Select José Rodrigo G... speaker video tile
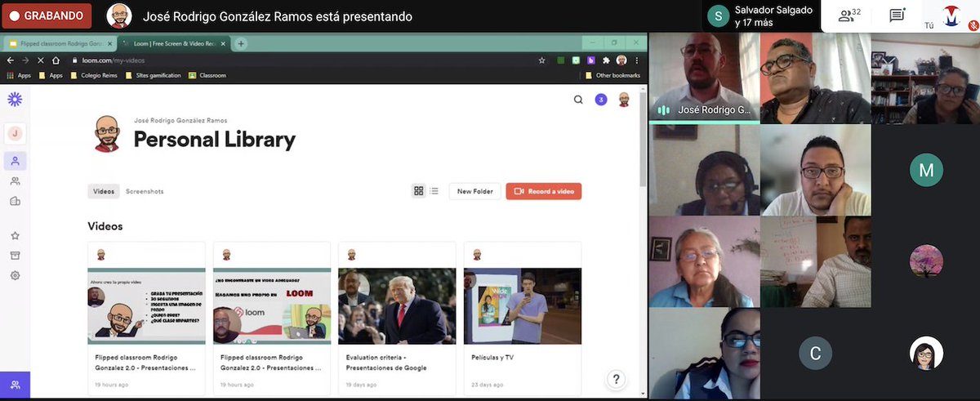The width and height of the screenshot is (980, 401). pos(704,78)
